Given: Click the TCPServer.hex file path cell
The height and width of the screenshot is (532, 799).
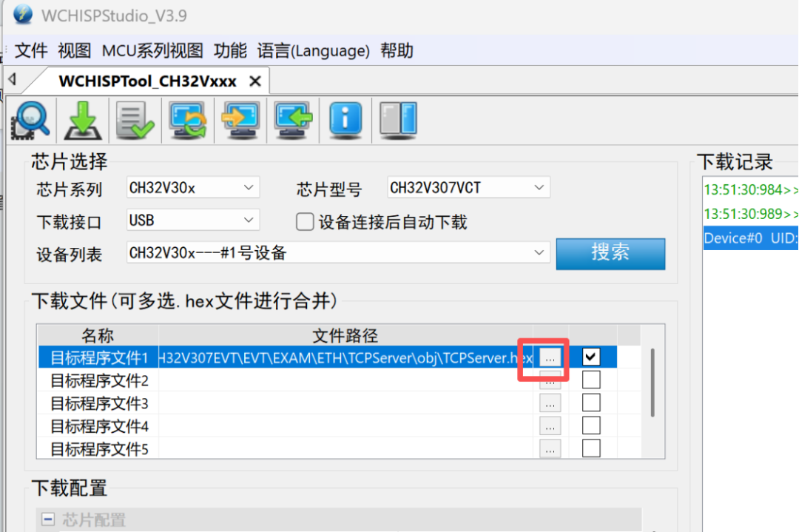Looking at the screenshot, I should (x=345, y=357).
